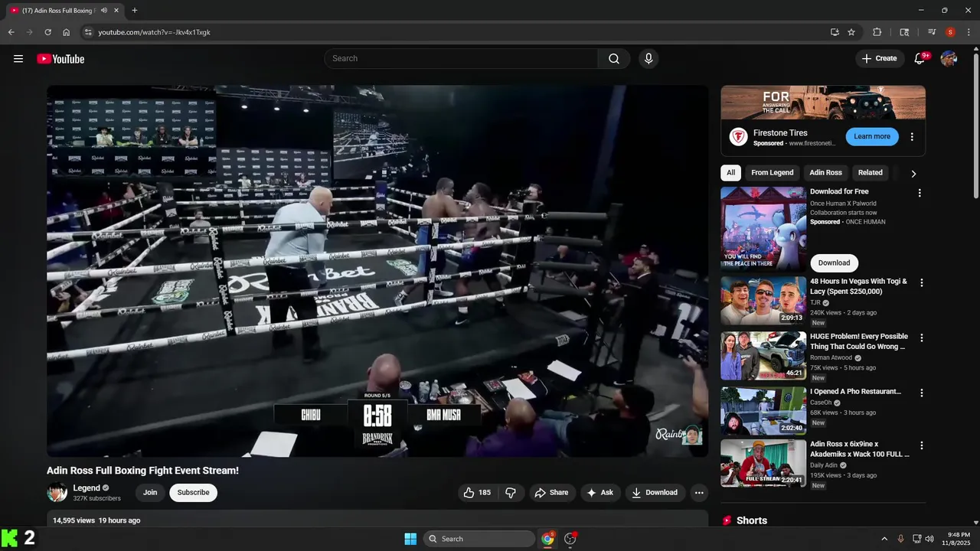Mute tab audio via speaker icon
This screenshot has width=980, height=551.
pyautogui.click(x=103, y=11)
